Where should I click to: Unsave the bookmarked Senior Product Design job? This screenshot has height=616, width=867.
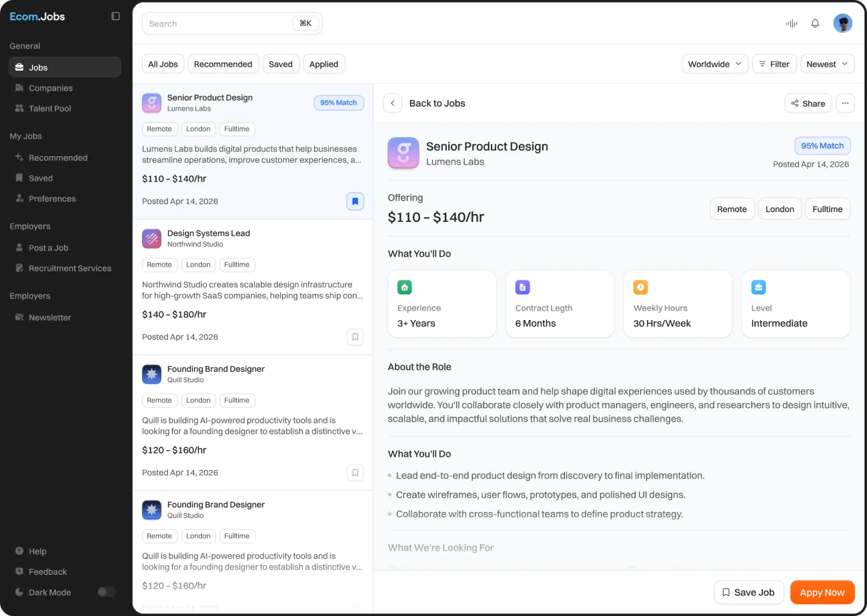coord(355,201)
